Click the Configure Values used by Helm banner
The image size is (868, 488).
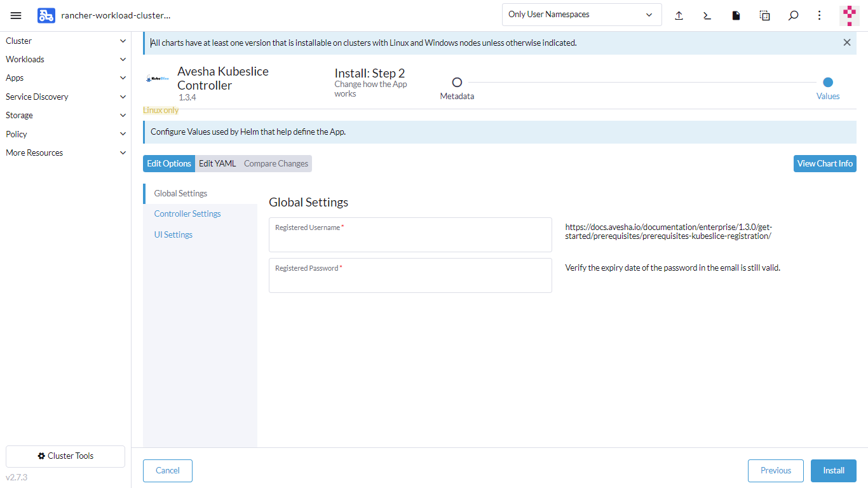[499, 132]
